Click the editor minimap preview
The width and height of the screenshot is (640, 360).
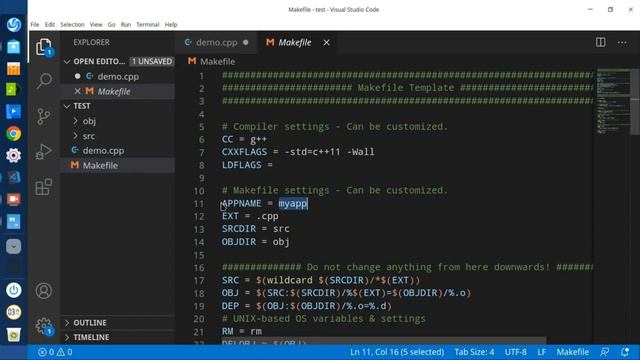pyautogui.click(x=613, y=102)
